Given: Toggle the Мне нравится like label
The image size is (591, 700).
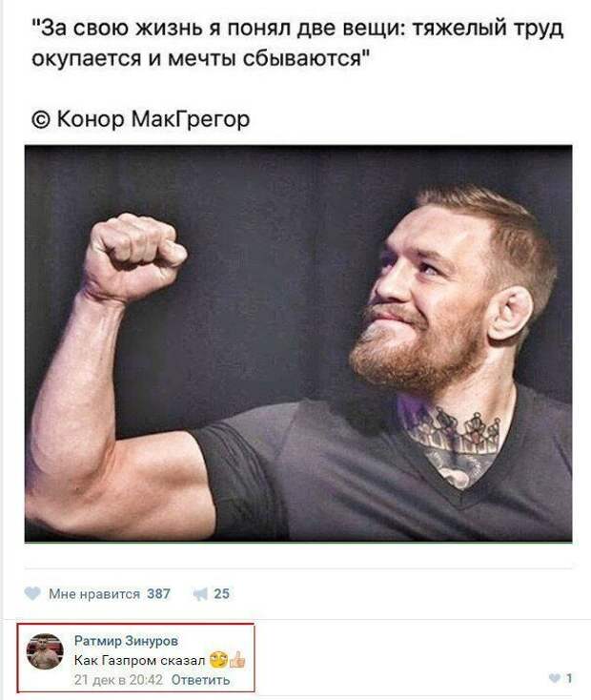Looking at the screenshot, I should [x=94, y=594].
